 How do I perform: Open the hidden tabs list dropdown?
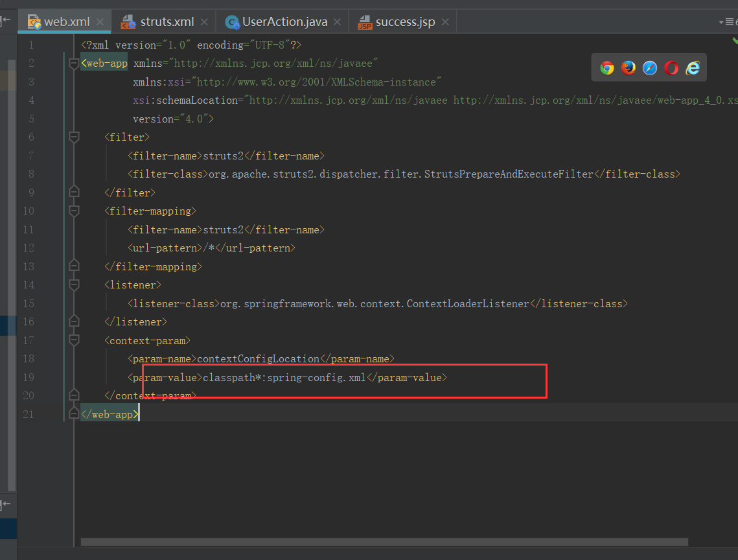point(727,21)
